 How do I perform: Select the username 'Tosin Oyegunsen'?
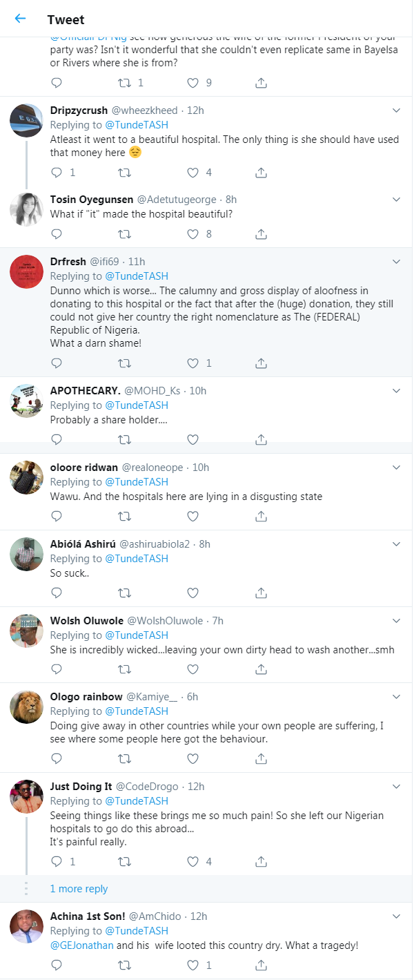click(91, 199)
